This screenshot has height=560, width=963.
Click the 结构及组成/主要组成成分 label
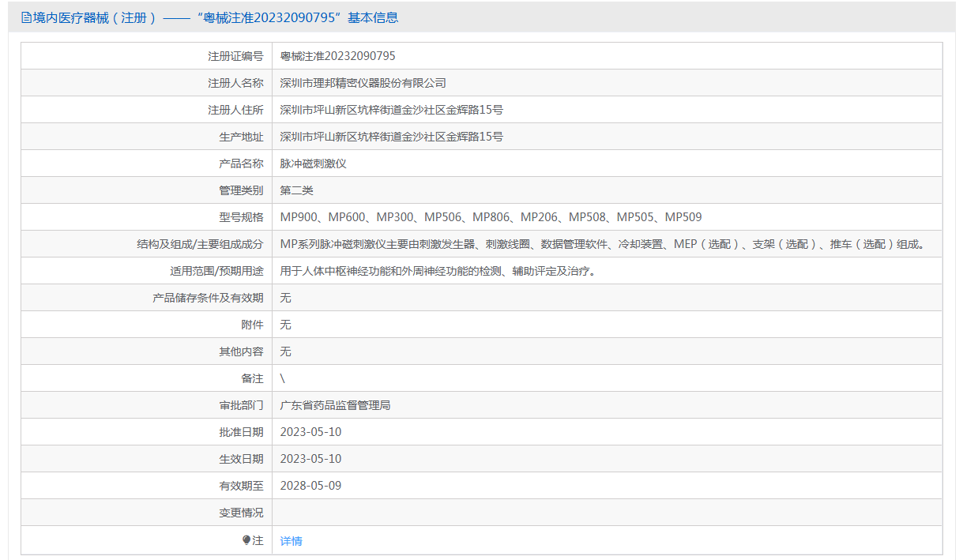(x=200, y=244)
